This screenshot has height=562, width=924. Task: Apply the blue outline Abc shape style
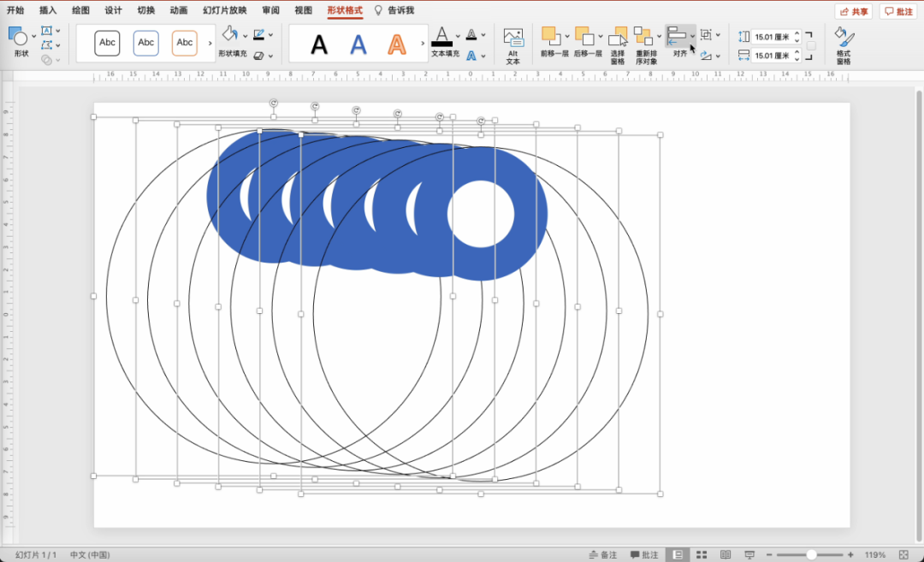click(x=146, y=43)
